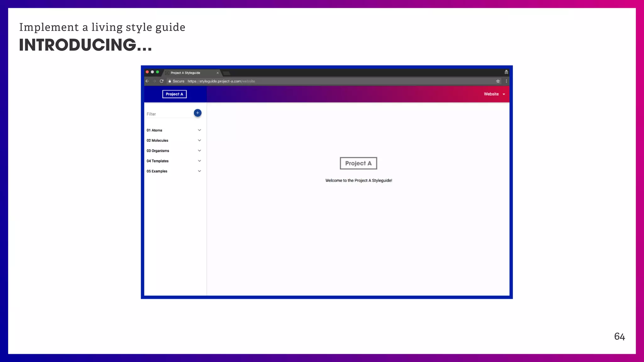The width and height of the screenshot is (644, 362).
Task: Click Project A logo in header
Action: [175, 94]
